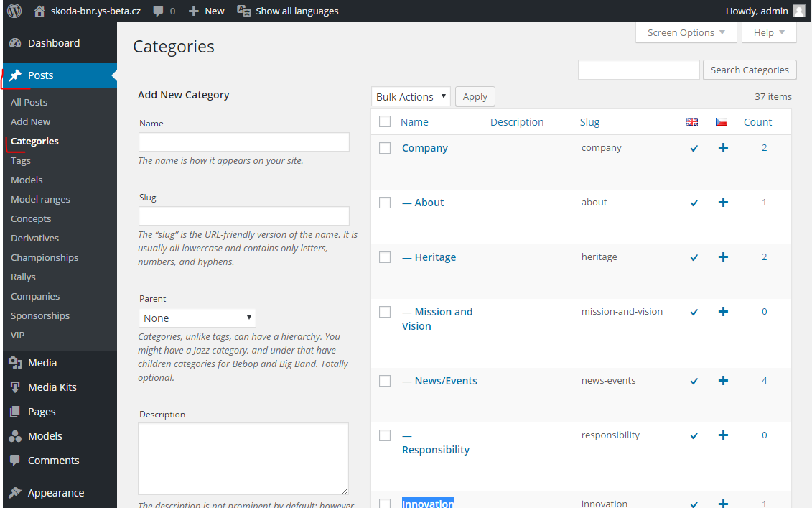Open the Sponsorships submenu item
The image size is (812, 508).
point(40,315)
